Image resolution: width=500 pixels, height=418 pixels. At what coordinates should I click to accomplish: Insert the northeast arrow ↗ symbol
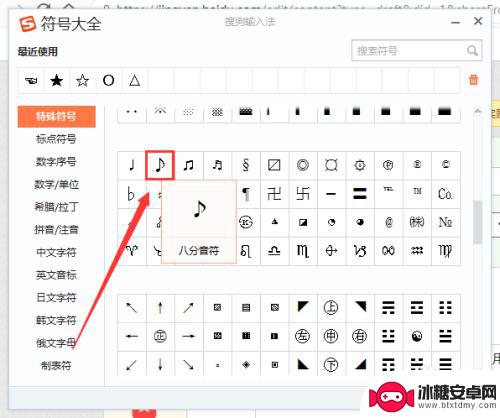(x=189, y=308)
